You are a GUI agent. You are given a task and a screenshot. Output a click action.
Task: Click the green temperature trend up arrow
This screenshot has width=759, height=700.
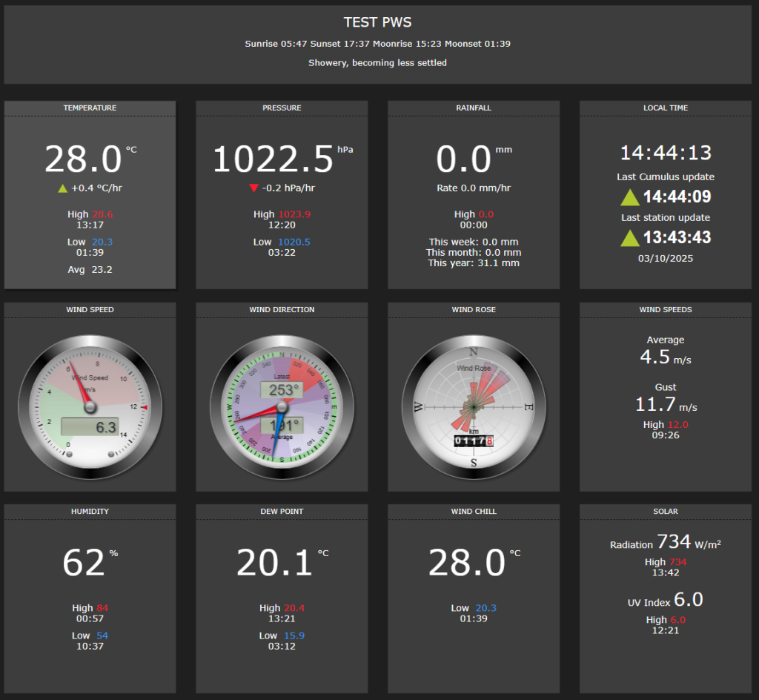(62, 188)
